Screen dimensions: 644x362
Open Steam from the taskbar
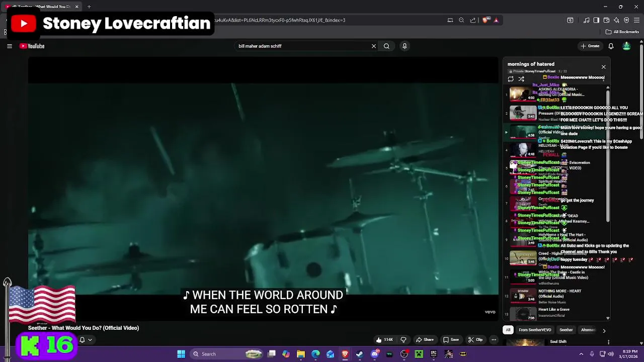[360, 354]
